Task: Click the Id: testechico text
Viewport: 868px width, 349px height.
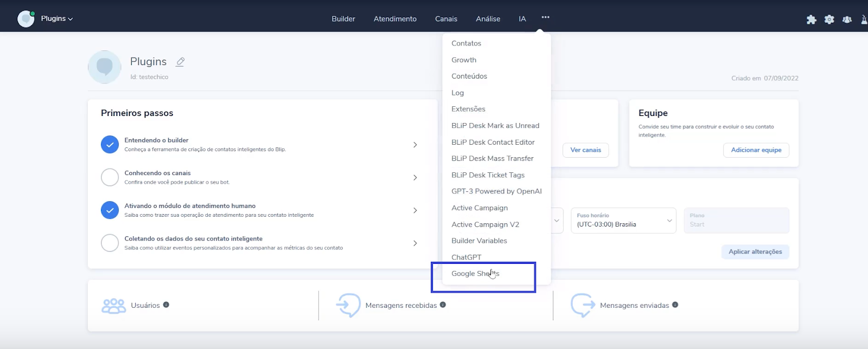Action: click(149, 77)
